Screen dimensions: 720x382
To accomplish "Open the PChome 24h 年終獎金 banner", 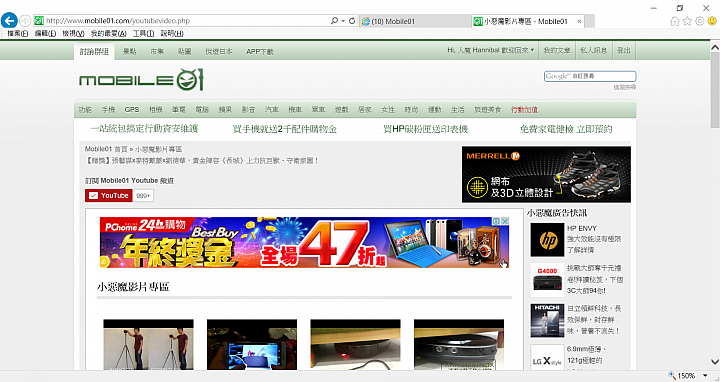I will (x=304, y=242).
